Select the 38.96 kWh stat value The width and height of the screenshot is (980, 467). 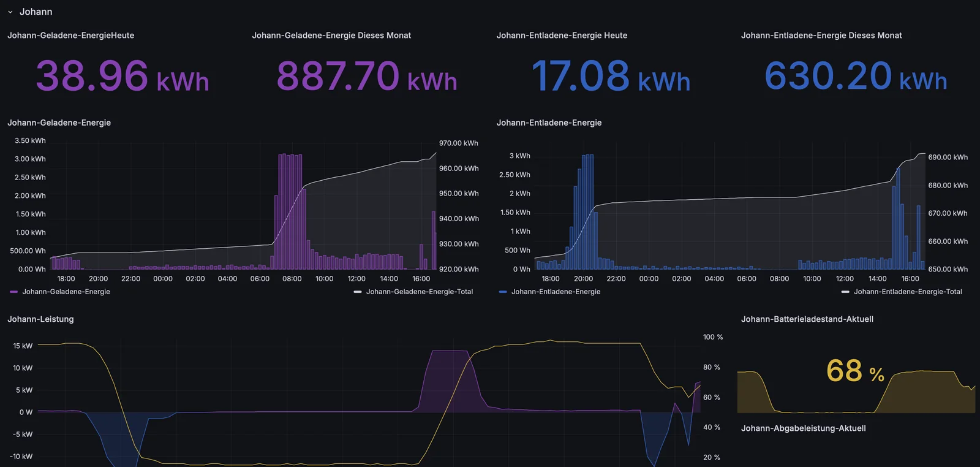(123, 76)
